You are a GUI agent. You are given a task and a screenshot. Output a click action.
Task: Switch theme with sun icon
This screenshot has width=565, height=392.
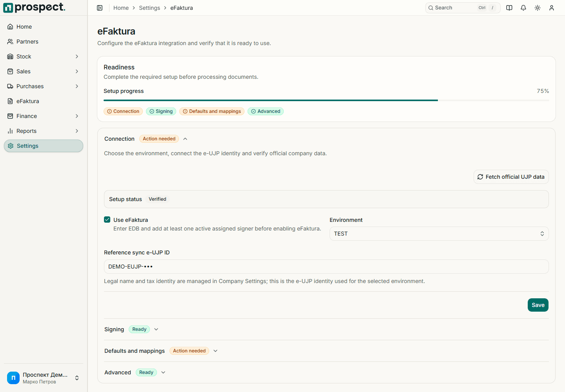pyautogui.click(x=538, y=8)
